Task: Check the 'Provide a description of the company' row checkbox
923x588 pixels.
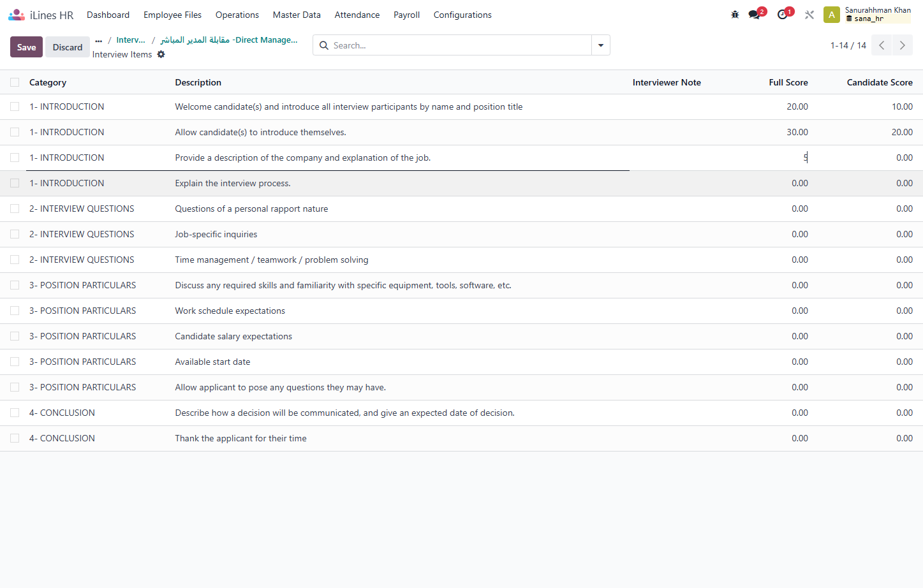Action: [x=15, y=158]
